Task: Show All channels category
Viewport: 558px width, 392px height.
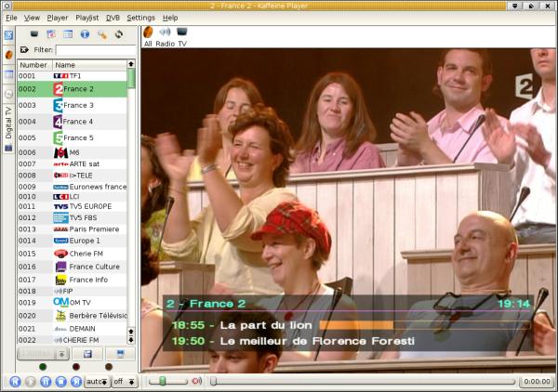Action: tap(148, 37)
